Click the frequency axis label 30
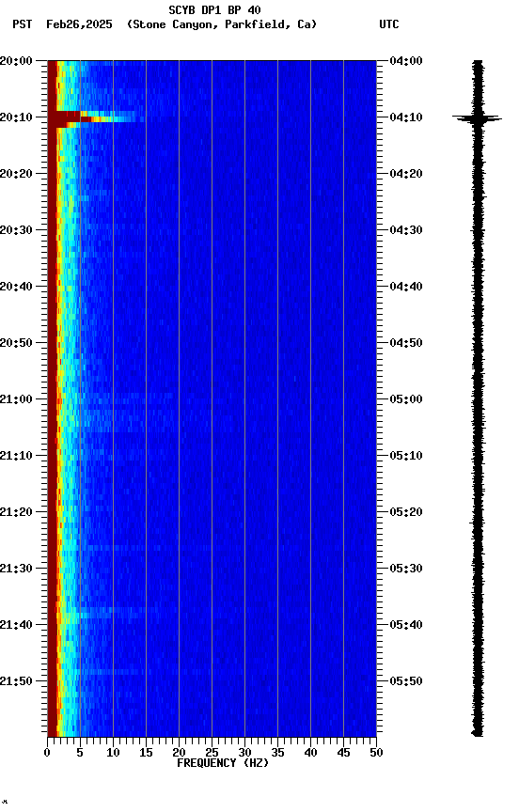The image size is (519, 812). pos(244,753)
